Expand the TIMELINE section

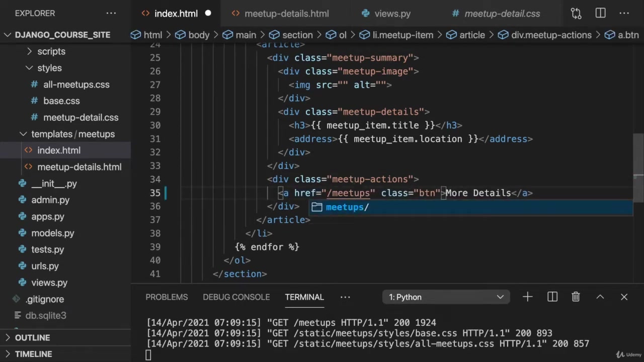coord(33,354)
